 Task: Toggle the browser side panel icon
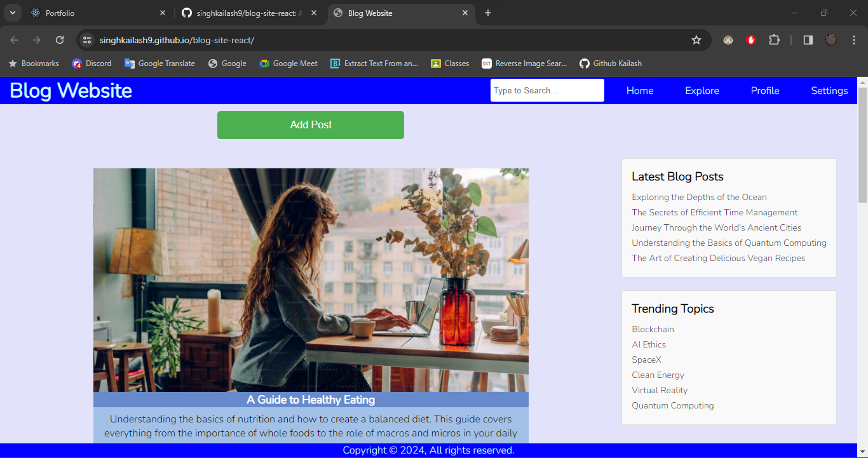[x=808, y=40]
